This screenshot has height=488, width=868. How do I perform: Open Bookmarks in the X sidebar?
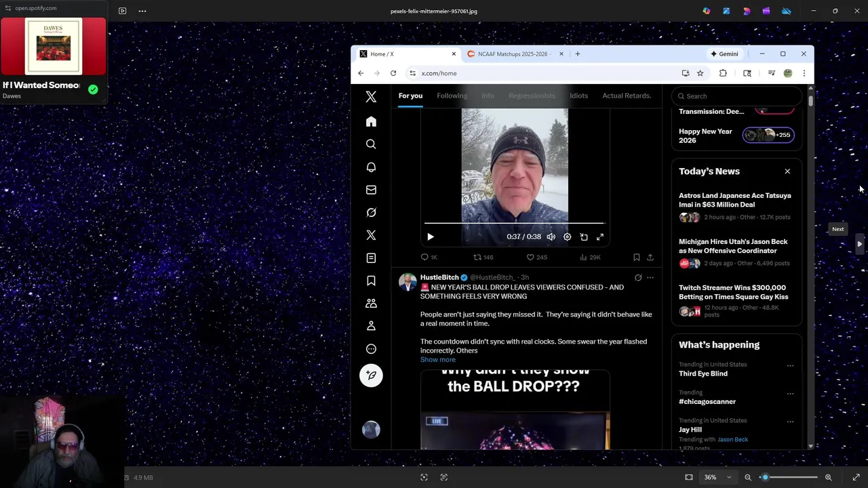(x=371, y=281)
